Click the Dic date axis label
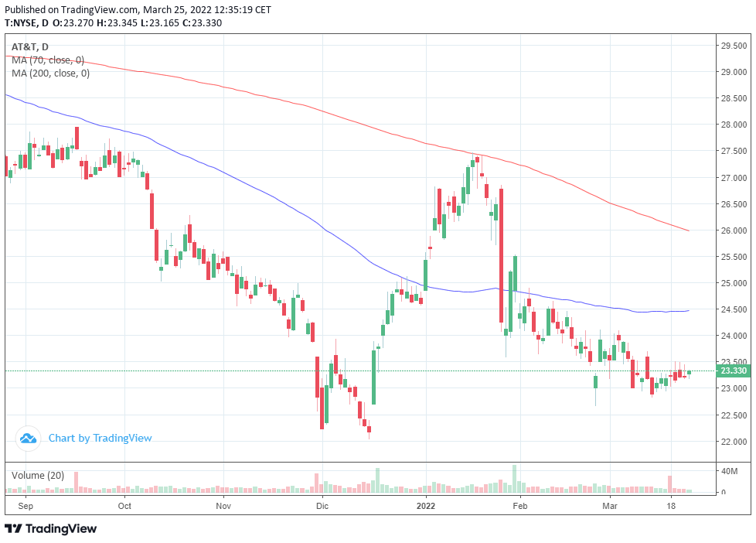 tap(322, 506)
